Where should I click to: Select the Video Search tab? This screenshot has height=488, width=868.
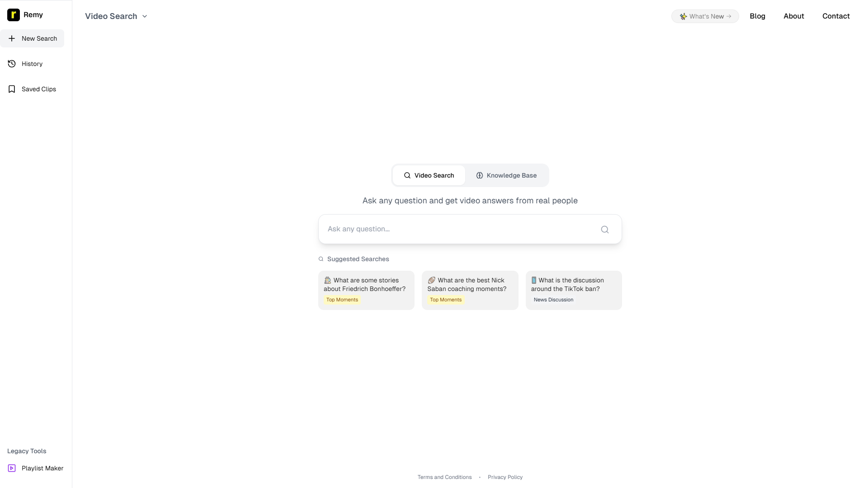click(x=428, y=175)
